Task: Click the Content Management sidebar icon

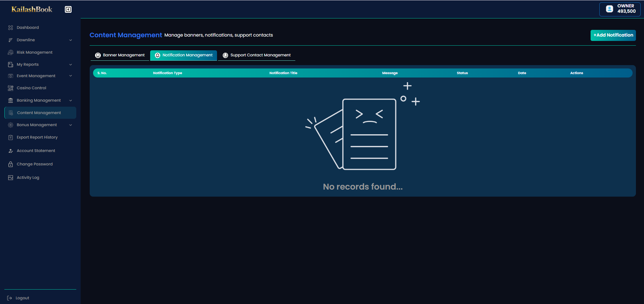Action: tap(11, 113)
